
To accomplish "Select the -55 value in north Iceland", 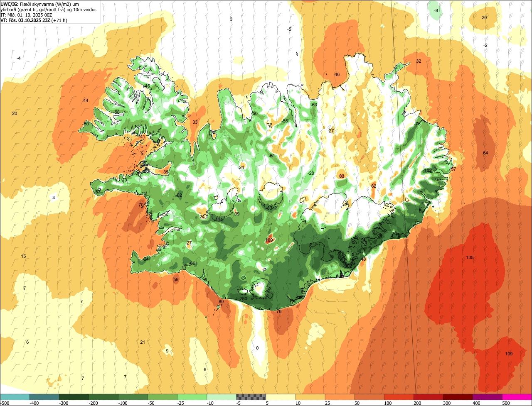I will [x=285, y=121].
